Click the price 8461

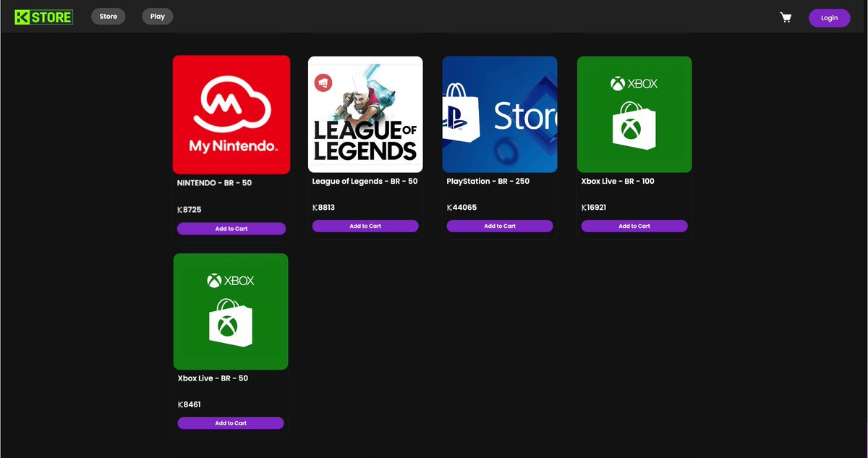click(x=190, y=404)
